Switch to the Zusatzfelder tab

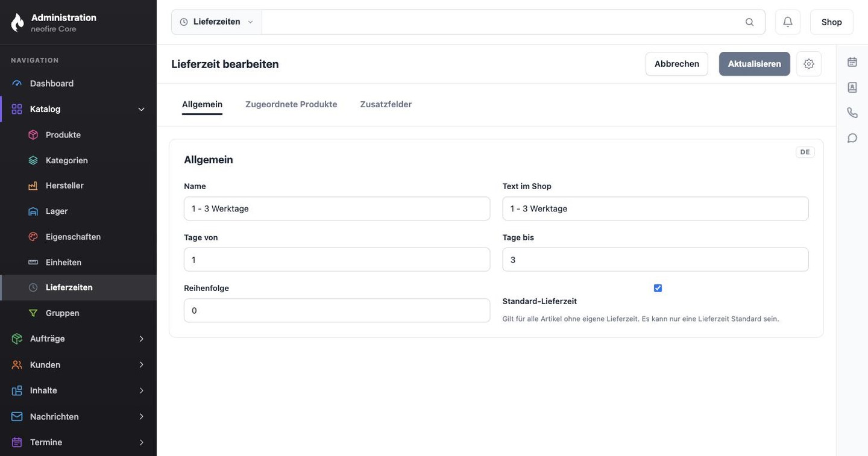(x=386, y=104)
